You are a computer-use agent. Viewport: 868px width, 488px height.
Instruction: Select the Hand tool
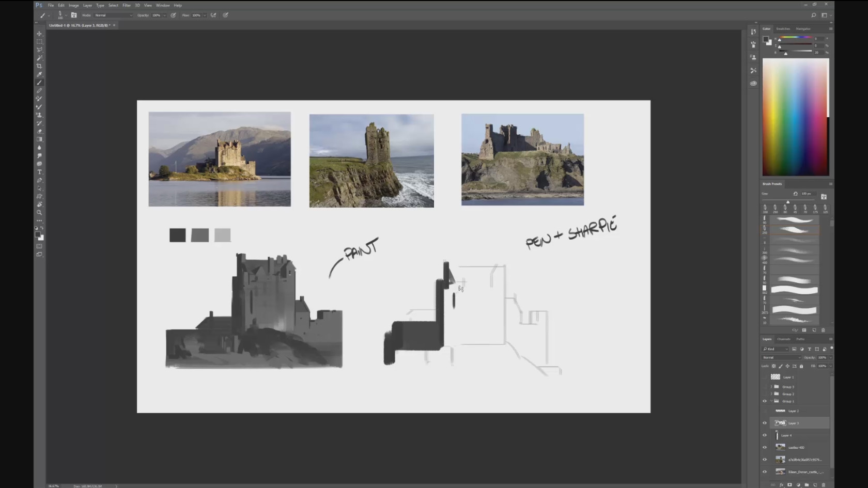click(39, 204)
